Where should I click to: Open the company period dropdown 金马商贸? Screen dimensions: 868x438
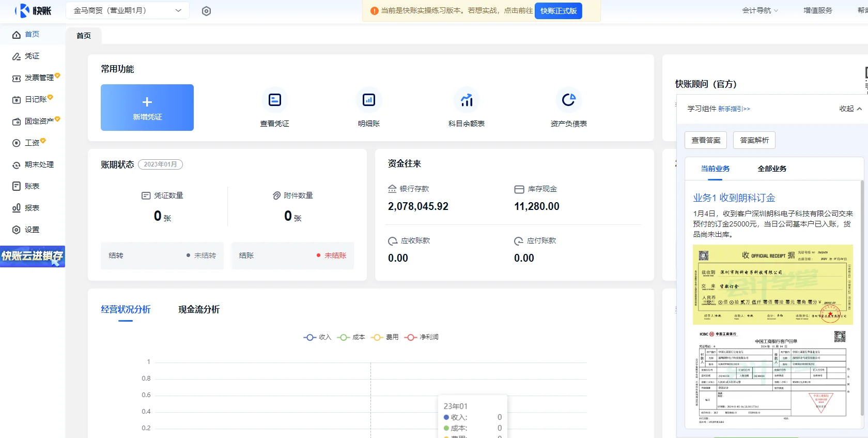tap(128, 10)
